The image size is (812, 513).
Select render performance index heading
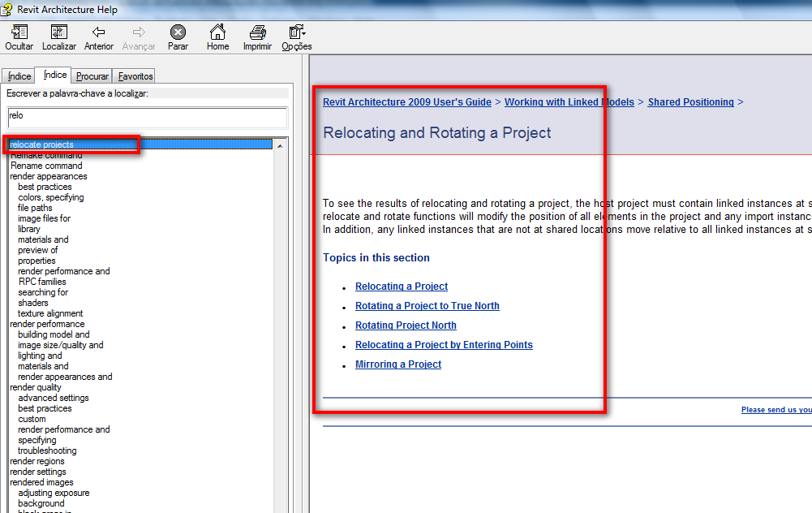47,324
